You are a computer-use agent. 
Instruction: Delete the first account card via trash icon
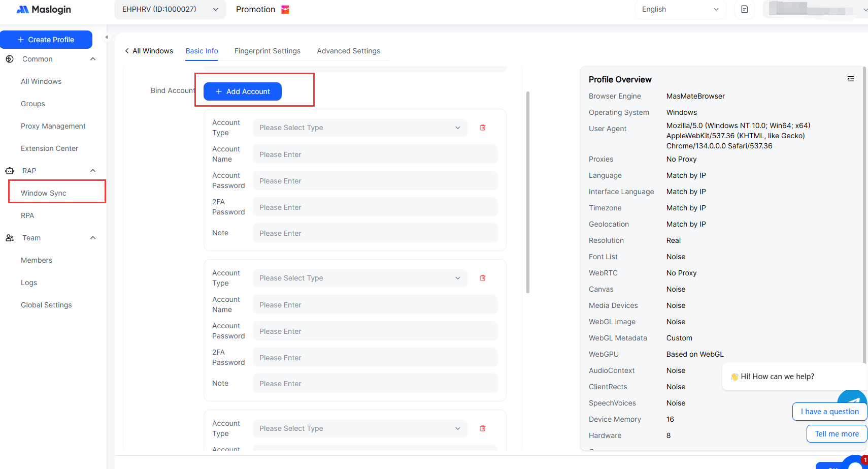[483, 128]
